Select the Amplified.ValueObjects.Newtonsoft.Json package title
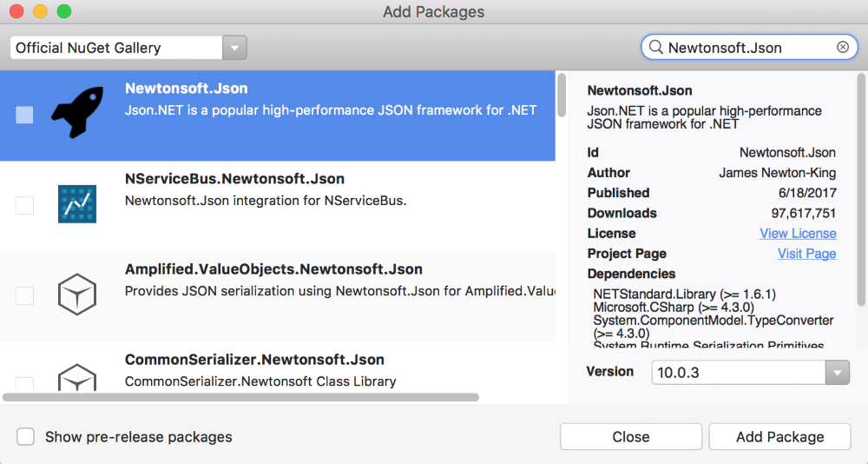The width and height of the screenshot is (868, 464). pos(273,268)
